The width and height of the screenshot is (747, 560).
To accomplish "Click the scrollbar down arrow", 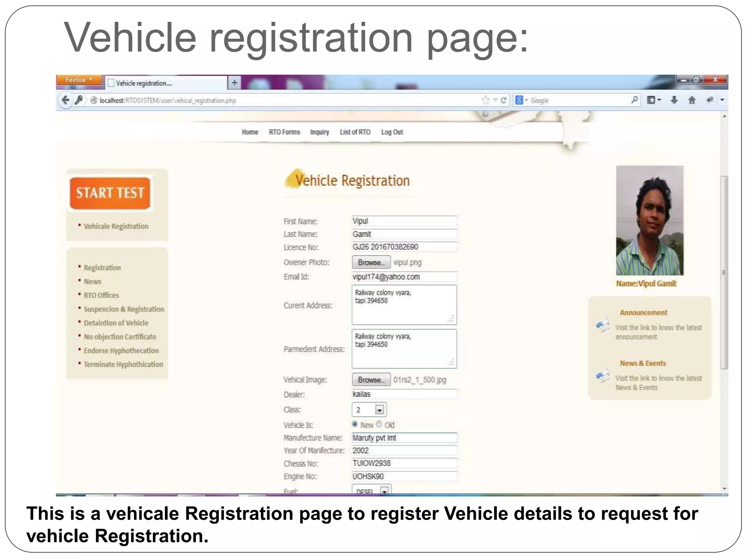I will tap(724, 489).
